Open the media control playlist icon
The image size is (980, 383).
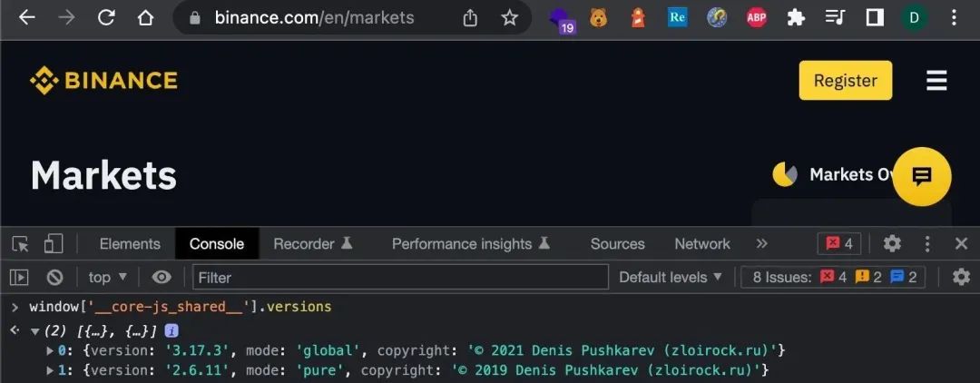(x=835, y=17)
